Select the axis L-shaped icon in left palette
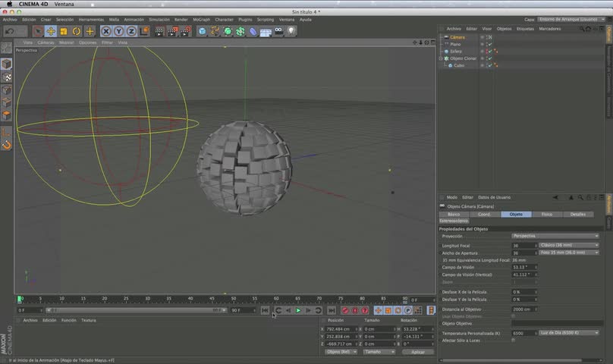Image resolution: width=613 pixels, height=364 pixels. [x=6, y=132]
